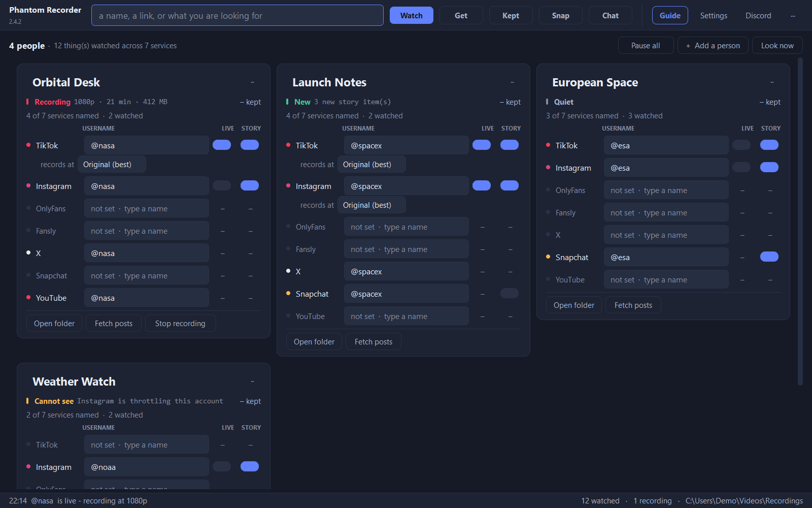Fetch posts for Orbital Desk
This screenshot has width=812, height=508.
coord(113,324)
